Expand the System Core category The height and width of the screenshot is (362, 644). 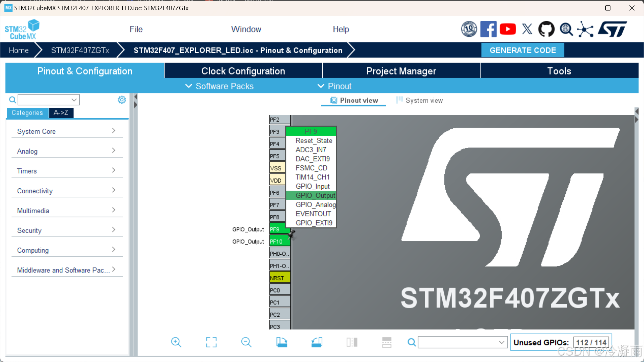point(67,131)
